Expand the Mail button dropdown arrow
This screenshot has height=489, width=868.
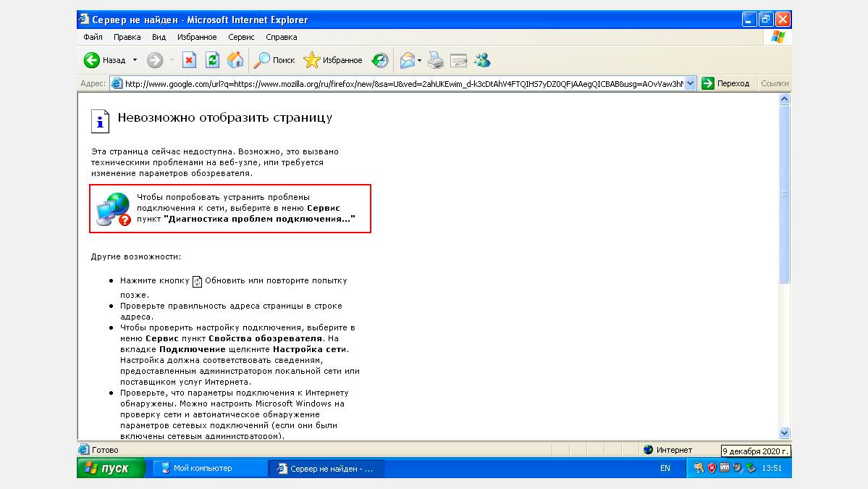tap(420, 60)
